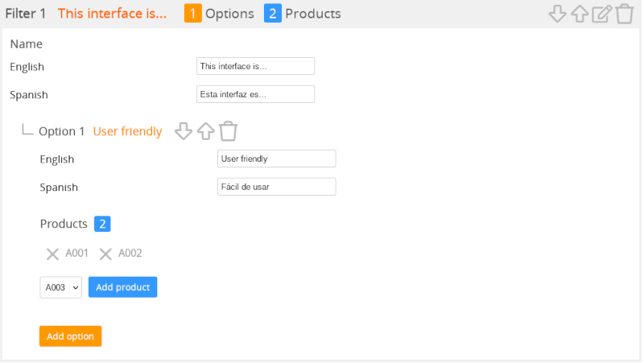Delete Filter 1 using trash icon
644x363 pixels.
[x=624, y=14]
